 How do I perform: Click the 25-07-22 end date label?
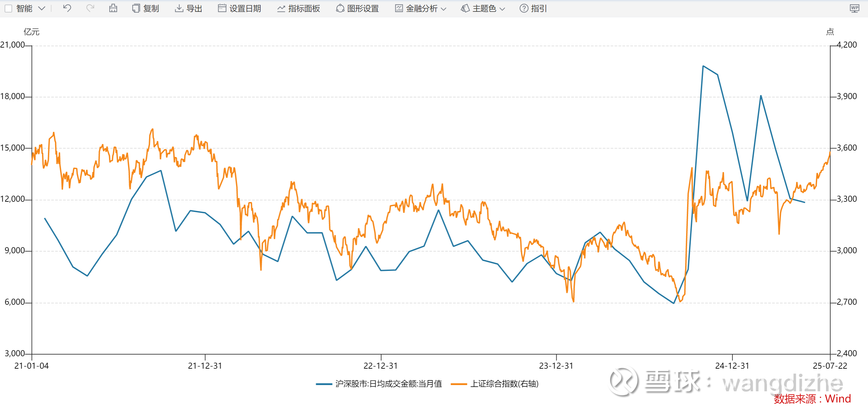pyautogui.click(x=830, y=366)
